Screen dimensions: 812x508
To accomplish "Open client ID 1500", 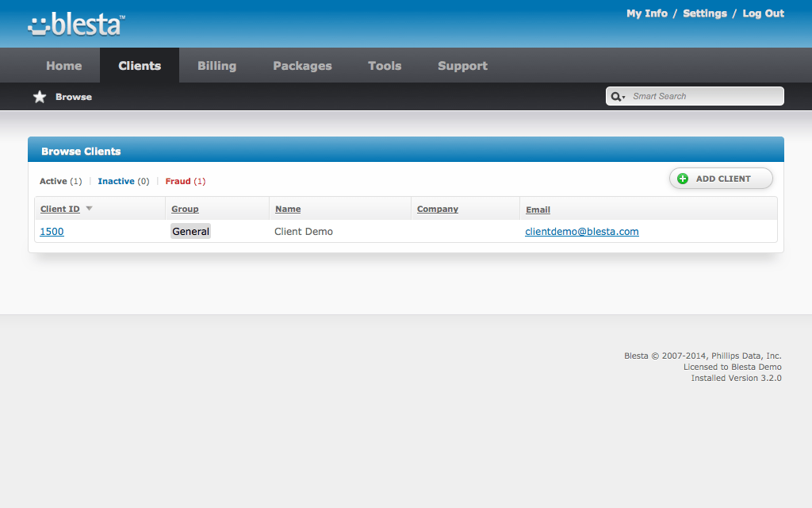I will 52,232.
